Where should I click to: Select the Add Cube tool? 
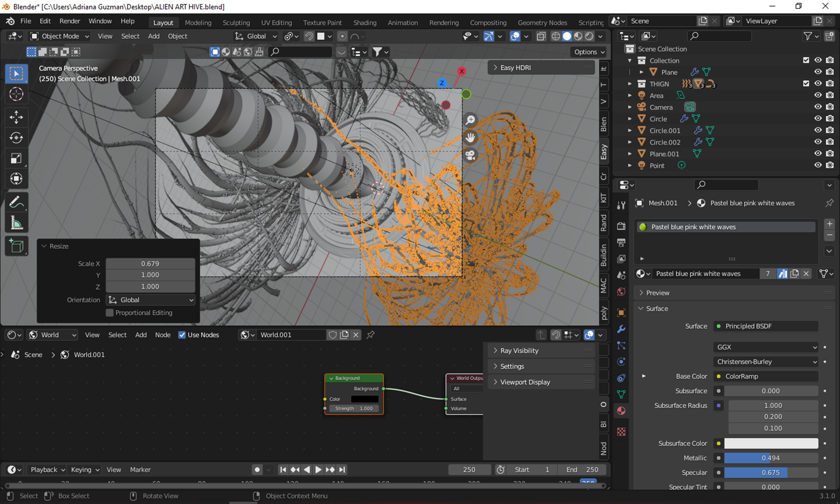16,246
